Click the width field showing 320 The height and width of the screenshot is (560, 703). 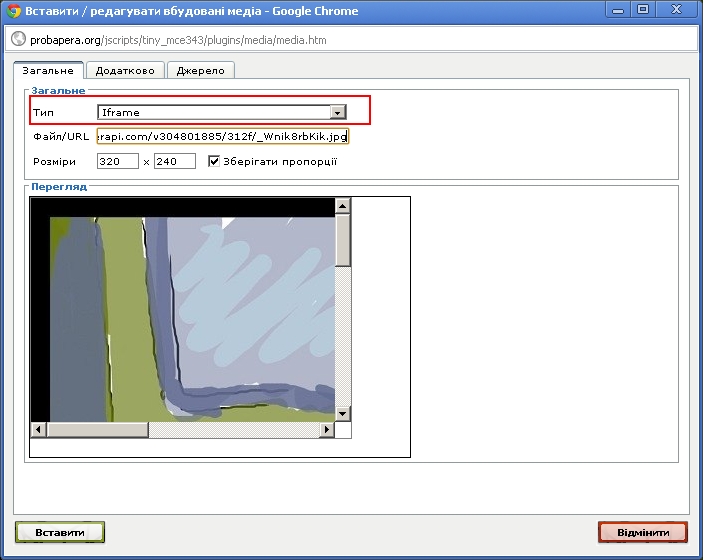click(117, 161)
